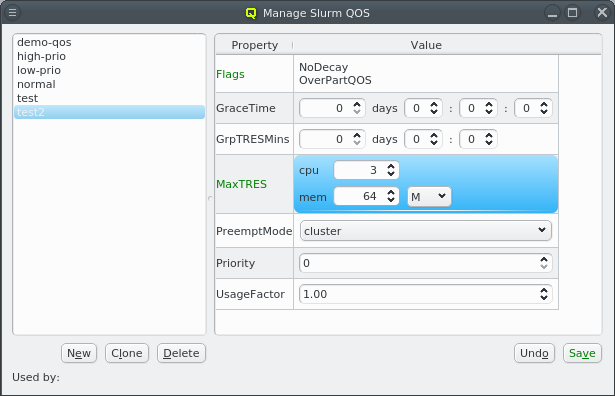Click the Value column header
The width and height of the screenshot is (615, 396).
point(426,45)
